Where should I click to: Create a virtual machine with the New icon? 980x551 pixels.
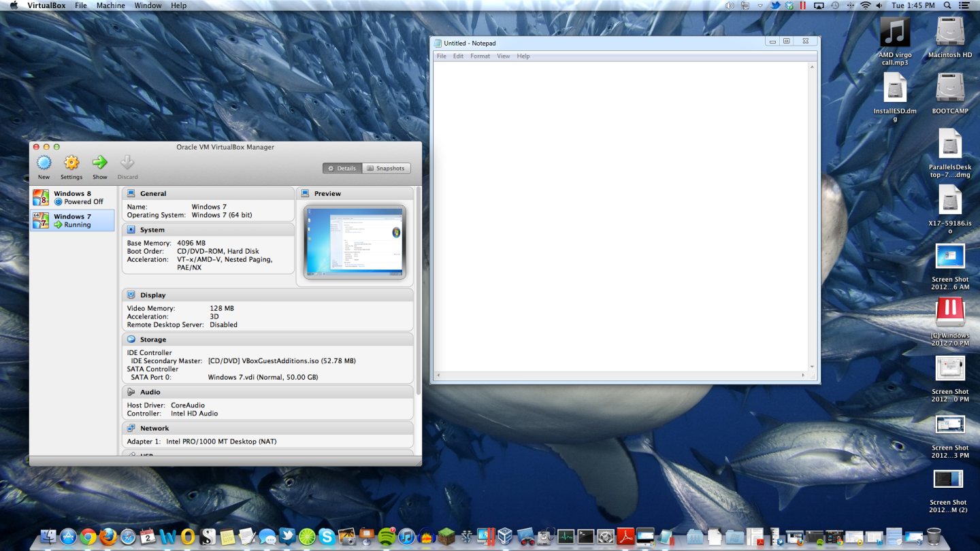tap(44, 163)
